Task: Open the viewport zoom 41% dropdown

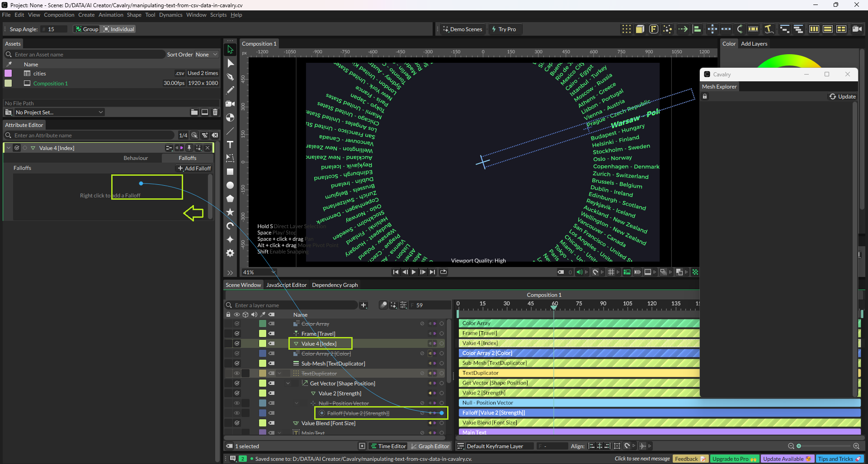Action: [259, 272]
